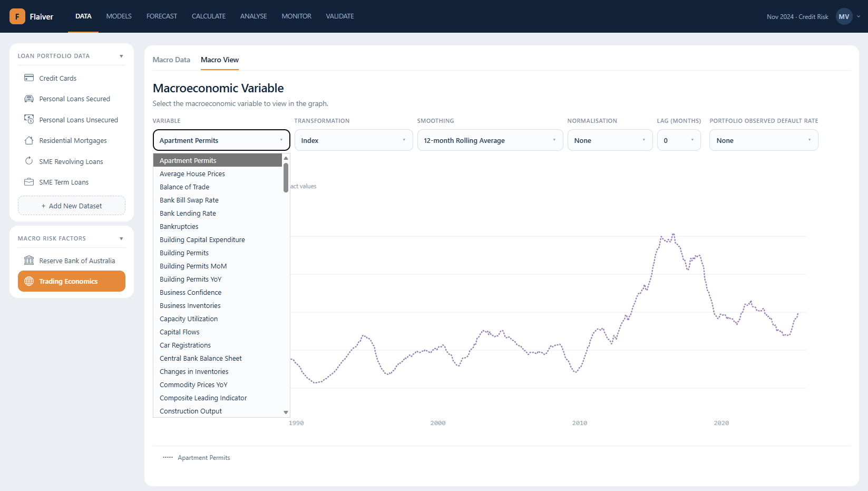Open the Transformation dropdown
This screenshot has height=491, width=868.
tap(354, 140)
